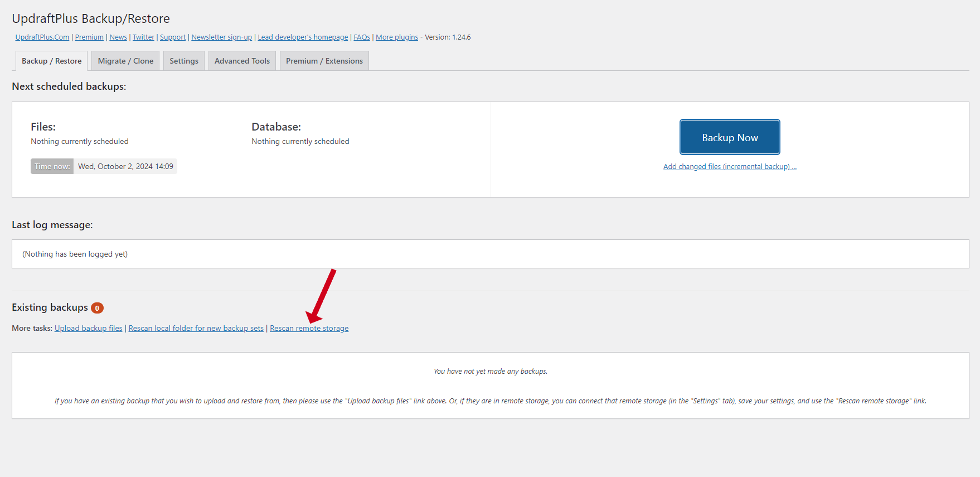The width and height of the screenshot is (980, 477).
Task: Open the Premium / Extensions tab
Action: coord(324,61)
